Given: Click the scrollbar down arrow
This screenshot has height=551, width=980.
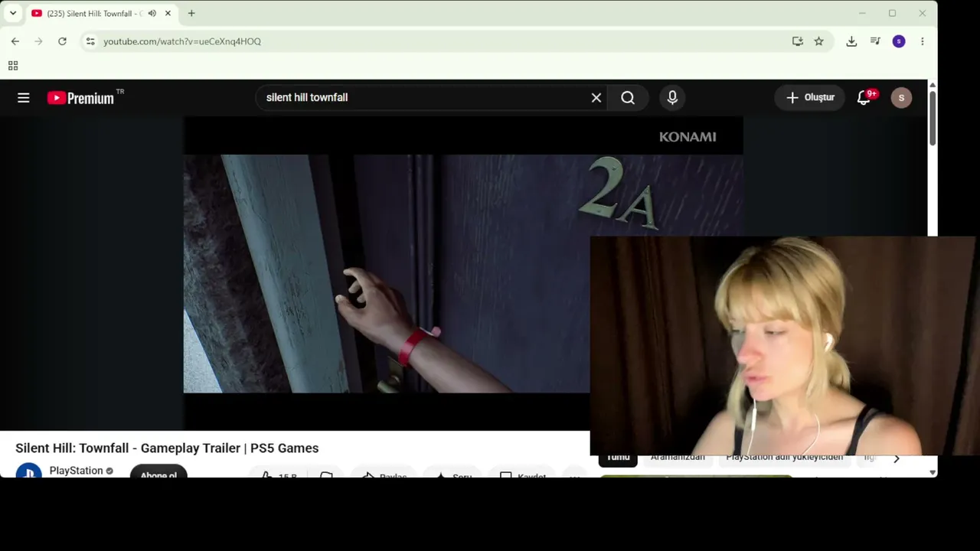Looking at the screenshot, I should point(932,472).
